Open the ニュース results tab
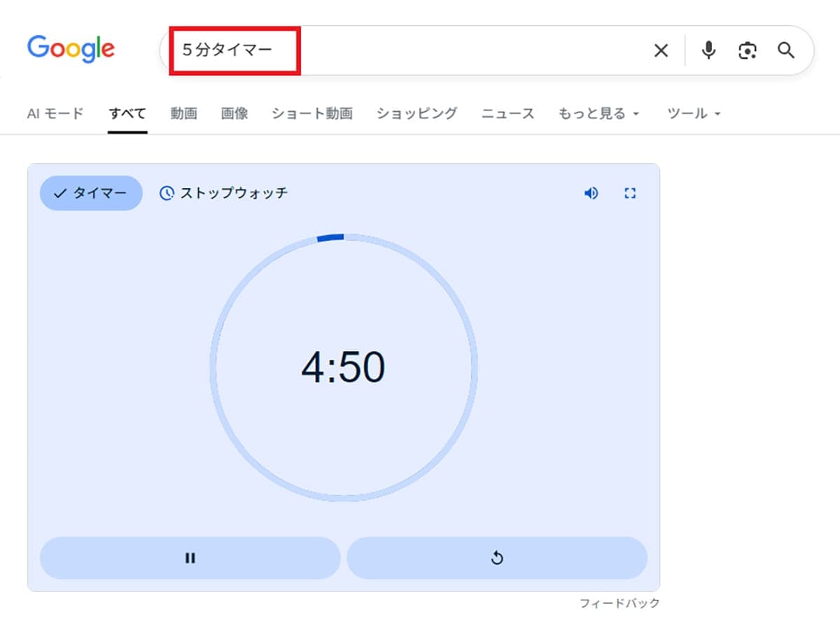 click(508, 113)
